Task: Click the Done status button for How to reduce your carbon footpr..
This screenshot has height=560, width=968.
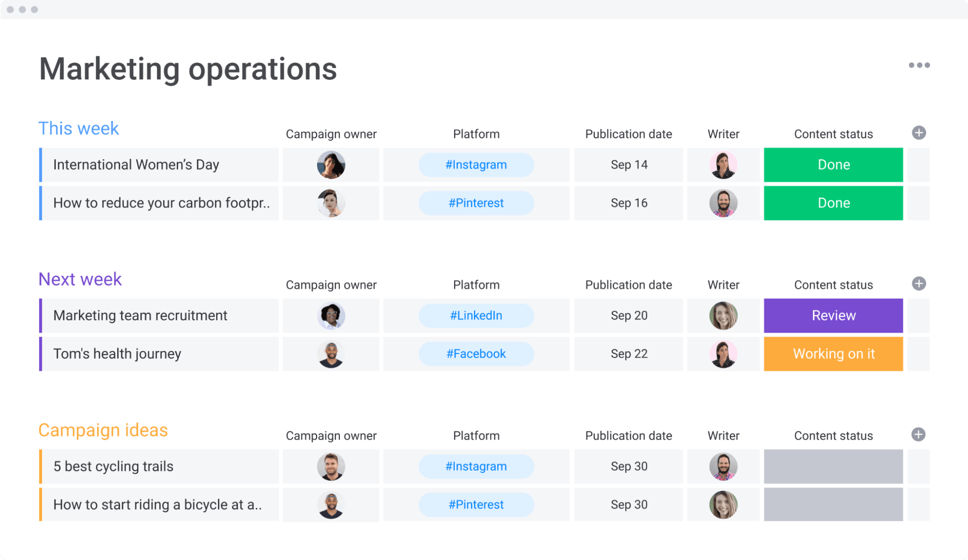Action: click(x=833, y=203)
